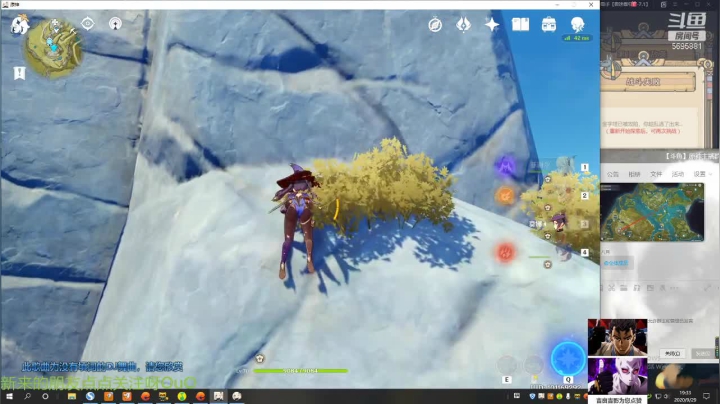Trigger the elemental burst Q button
The width and height of the screenshot is (720, 404).
point(568,359)
